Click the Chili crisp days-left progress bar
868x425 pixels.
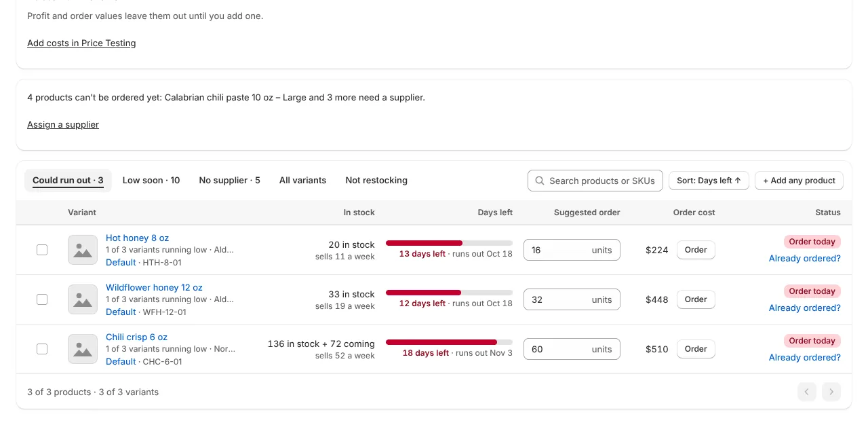pos(449,342)
